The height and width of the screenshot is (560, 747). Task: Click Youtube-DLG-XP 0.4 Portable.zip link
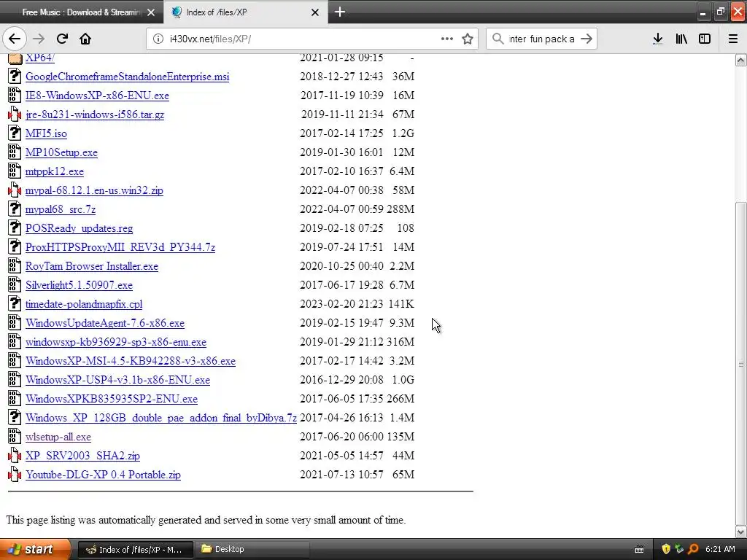pyautogui.click(x=104, y=475)
